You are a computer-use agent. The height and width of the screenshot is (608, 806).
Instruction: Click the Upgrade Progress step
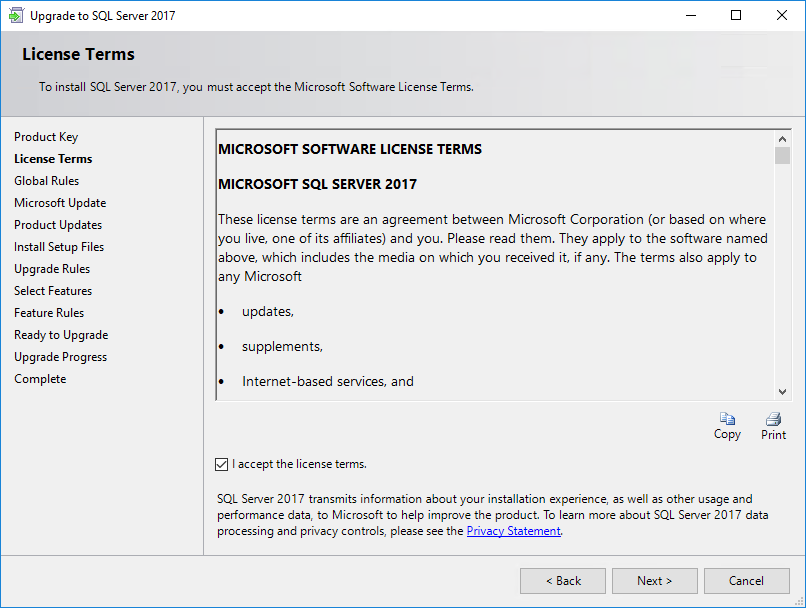point(61,357)
